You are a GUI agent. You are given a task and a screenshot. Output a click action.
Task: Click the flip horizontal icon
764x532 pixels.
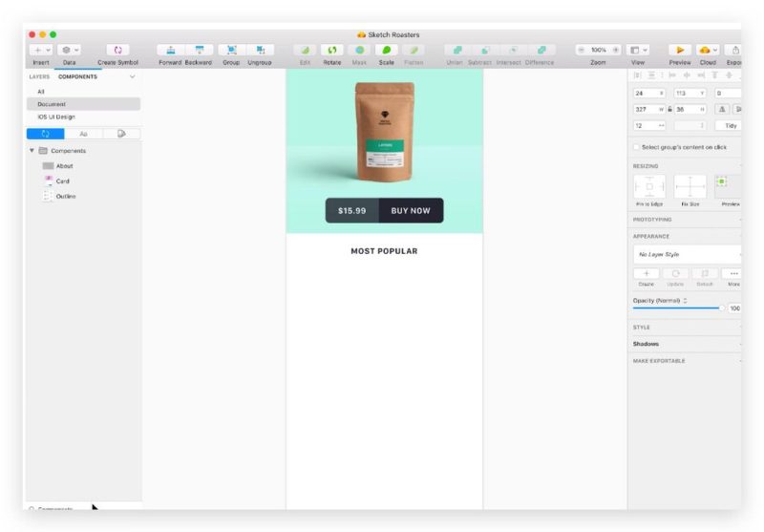coord(722,110)
